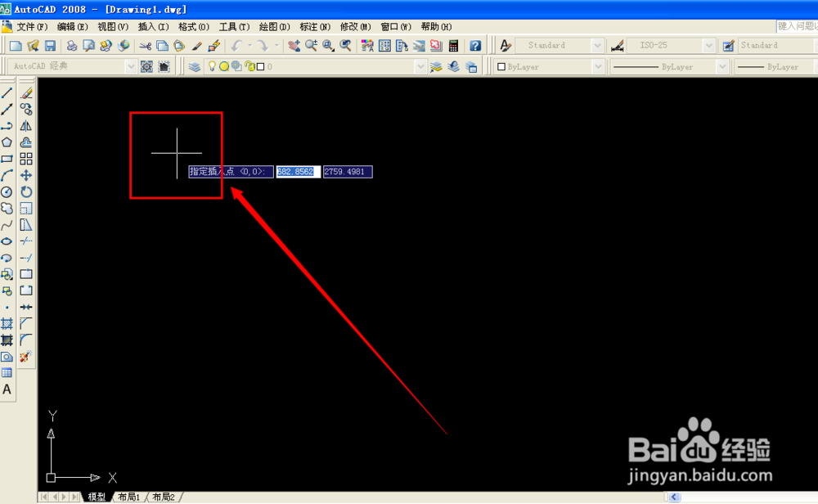Click the New drawing icon
Image resolution: width=818 pixels, height=504 pixels.
(x=16, y=46)
